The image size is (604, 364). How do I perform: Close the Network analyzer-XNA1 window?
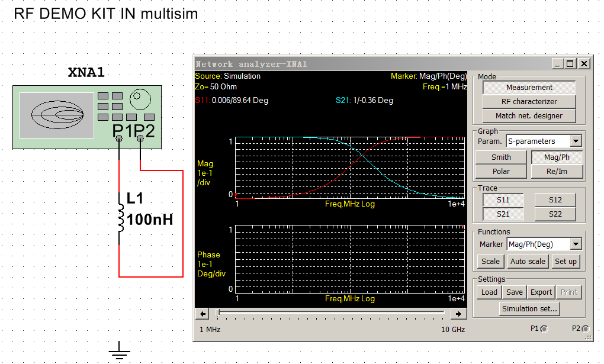pyautogui.click(x=584, y=63)
